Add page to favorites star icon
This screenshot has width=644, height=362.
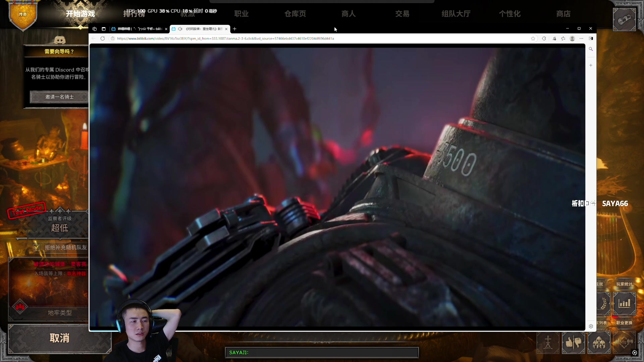click(533, 39)
